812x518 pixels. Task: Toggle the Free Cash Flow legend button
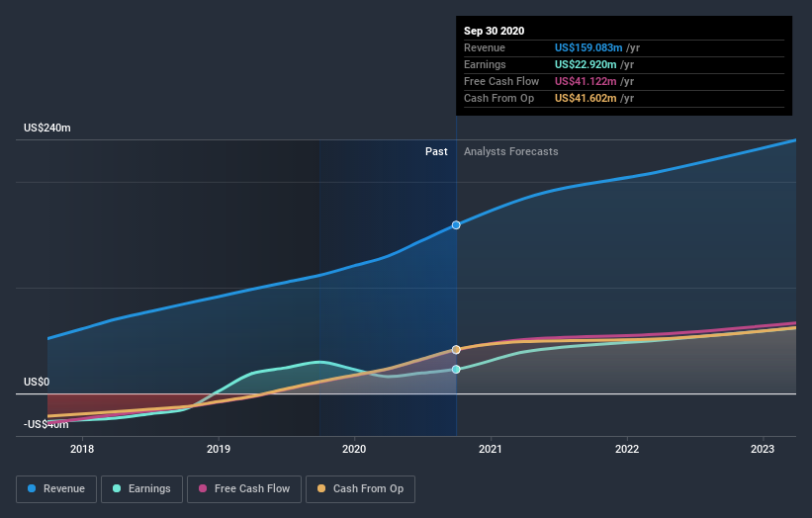(244, 489)
